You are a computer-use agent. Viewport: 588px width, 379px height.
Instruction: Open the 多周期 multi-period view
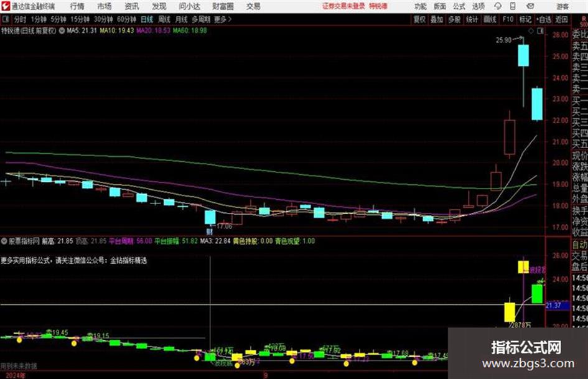click(201, 19)
